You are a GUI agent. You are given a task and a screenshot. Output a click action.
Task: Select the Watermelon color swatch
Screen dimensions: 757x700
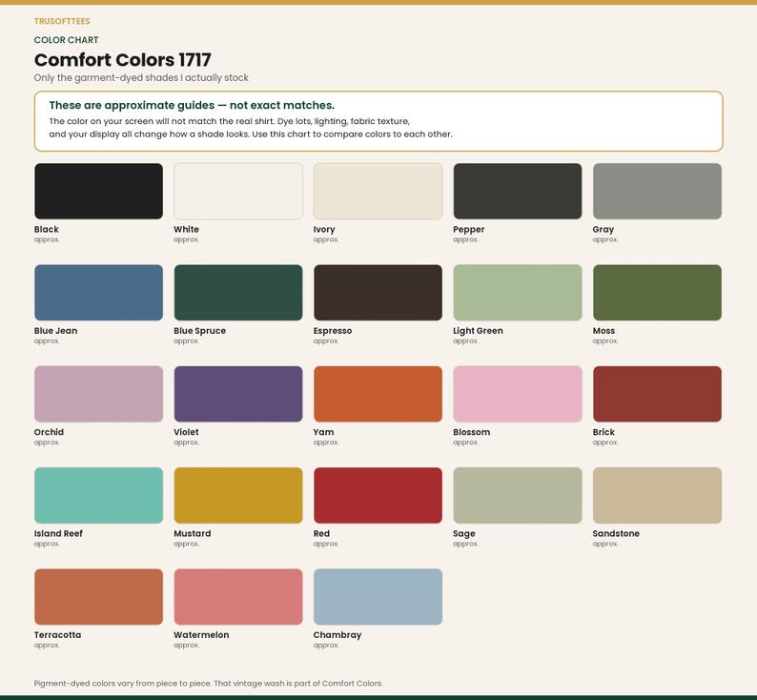pyautogui.click(x=238, y=597)
